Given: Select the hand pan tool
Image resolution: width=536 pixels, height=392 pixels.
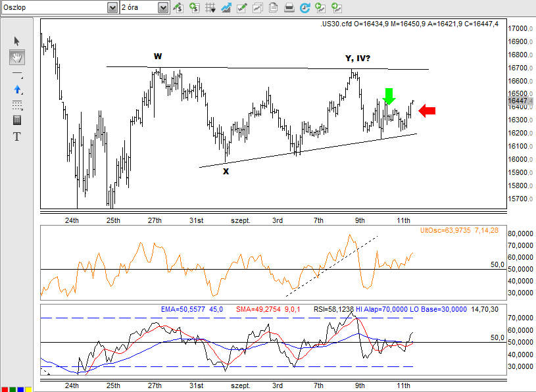Looking at the screenshot, I should (16, 57).
